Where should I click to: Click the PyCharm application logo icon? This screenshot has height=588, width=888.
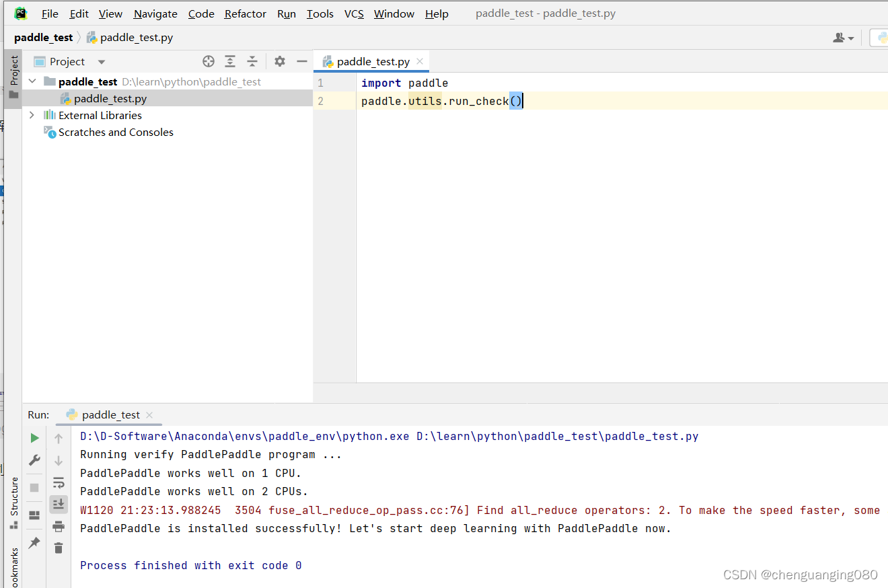point(21,13)
